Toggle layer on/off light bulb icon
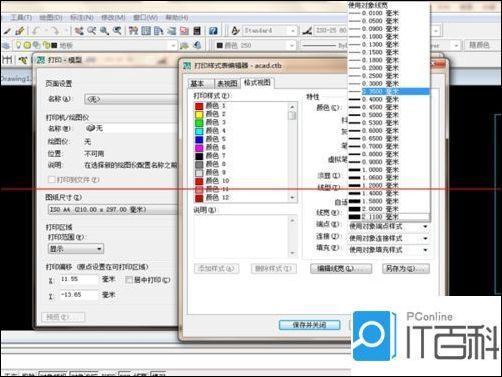 click(x=19, y=45)
